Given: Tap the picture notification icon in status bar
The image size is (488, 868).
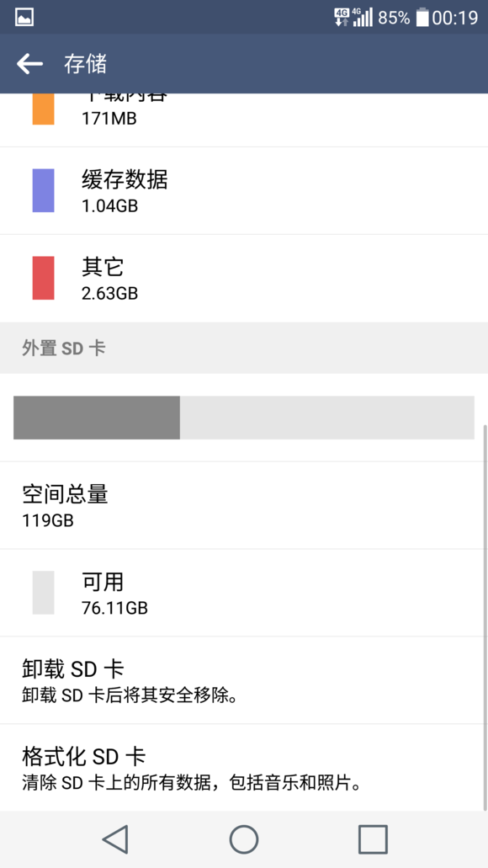Looking at the screenshot, I should click(24, 17).
